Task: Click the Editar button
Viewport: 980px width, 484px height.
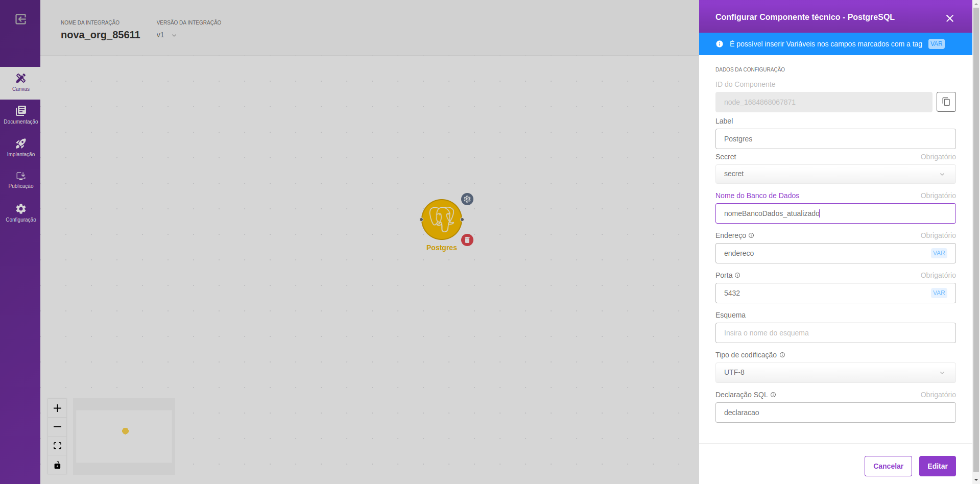Action: point(938,466)
